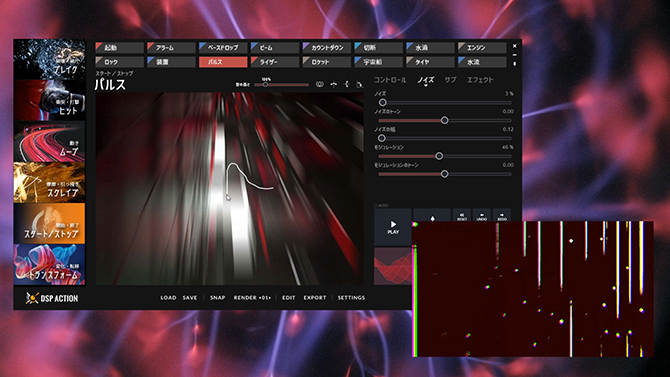670x377 pixels.
Task: Select the カウントダウン preset button
Action: (326, 47)
